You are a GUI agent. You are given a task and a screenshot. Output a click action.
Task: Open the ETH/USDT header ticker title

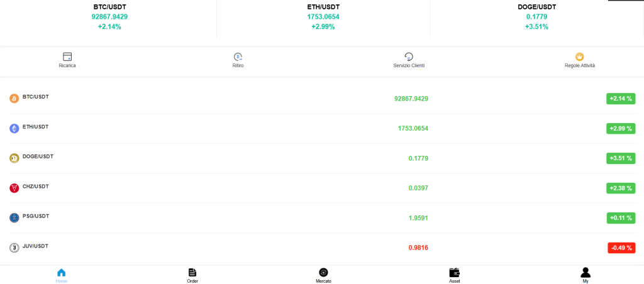(x=323, y=7)
